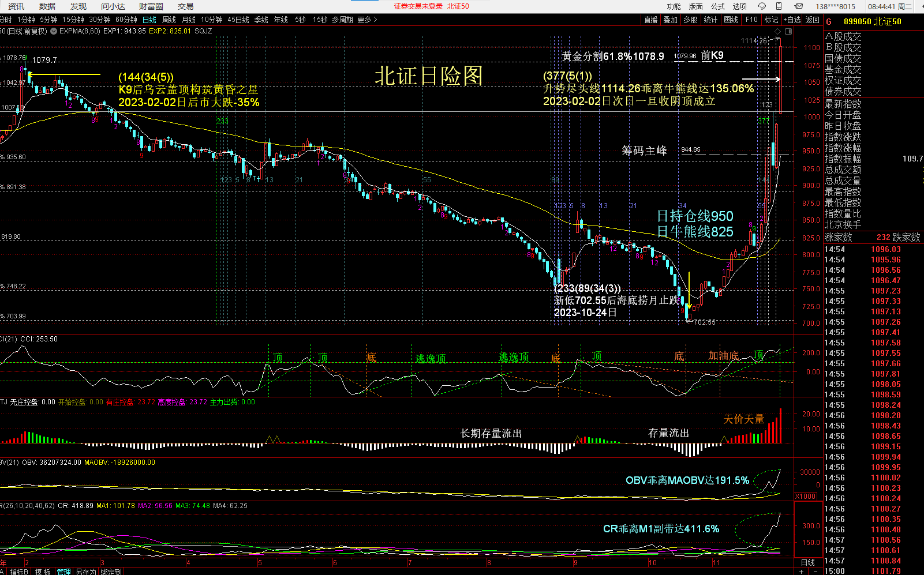Select the 指标B tab at bottom
The height and width of the screenshot is (575, 924).
pyautogui.click(x=18, y=572)
